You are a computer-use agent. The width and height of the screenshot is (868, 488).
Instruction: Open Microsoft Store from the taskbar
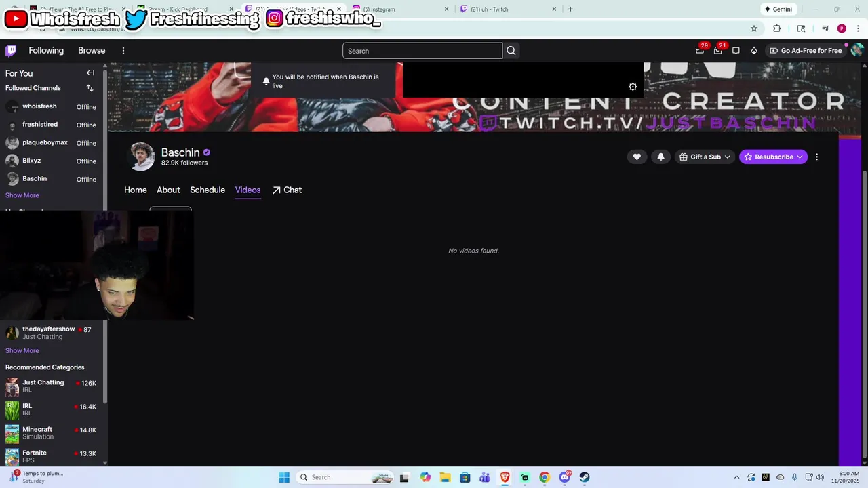(x=465, y=477)
